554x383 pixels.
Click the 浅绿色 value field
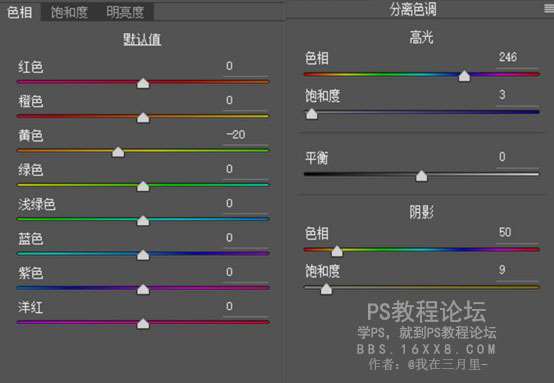tap(246, 204)
